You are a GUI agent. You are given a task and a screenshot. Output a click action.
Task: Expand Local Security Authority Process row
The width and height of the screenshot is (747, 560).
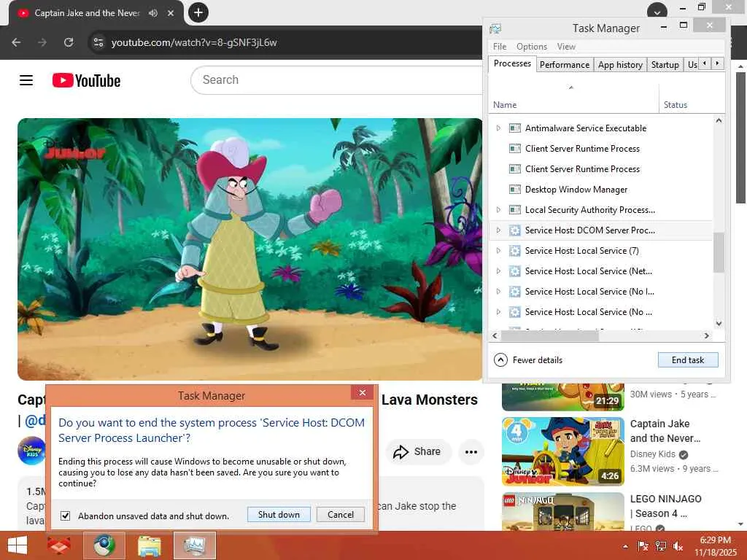[x=498, y=210]
